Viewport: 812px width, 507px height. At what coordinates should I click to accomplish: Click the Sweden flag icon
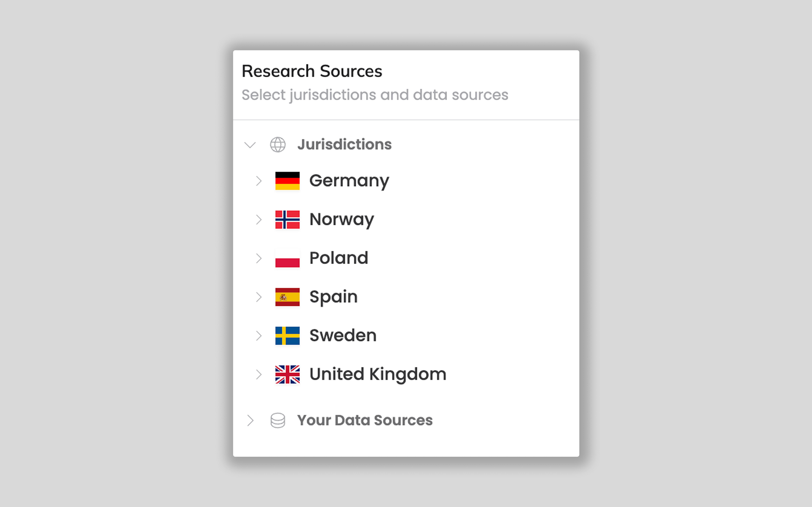287,336
